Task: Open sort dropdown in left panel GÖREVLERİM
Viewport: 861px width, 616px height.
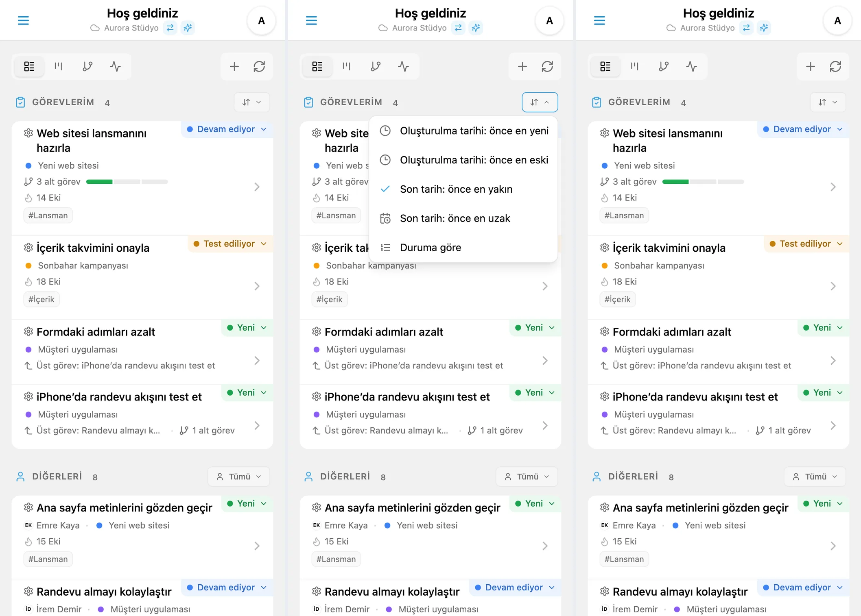Action: 252,102
